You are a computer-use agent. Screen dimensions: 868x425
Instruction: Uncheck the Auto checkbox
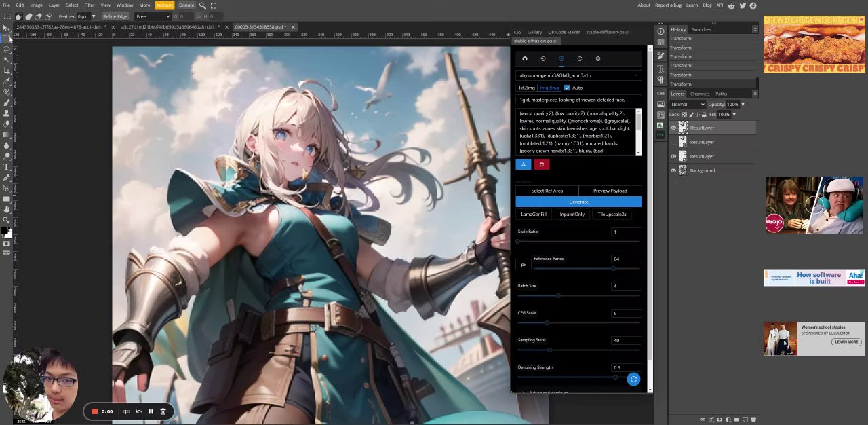pos(567,88)
